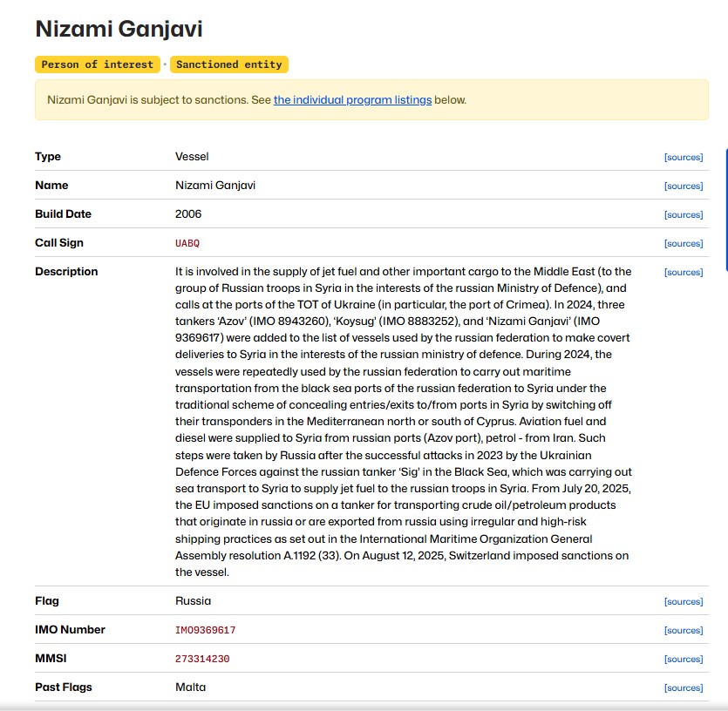Select the MMSI value 273314230
The height and width of the screenshot is (711, 728).
pos(202,659)
